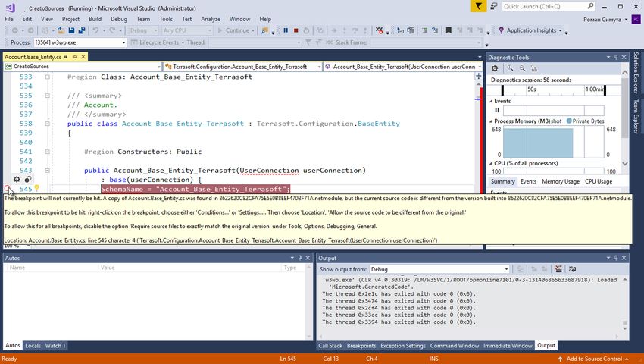The width and height of the screenshot is (644, 364).
Task: Click Add to Source Control
Action: [594, 359]
